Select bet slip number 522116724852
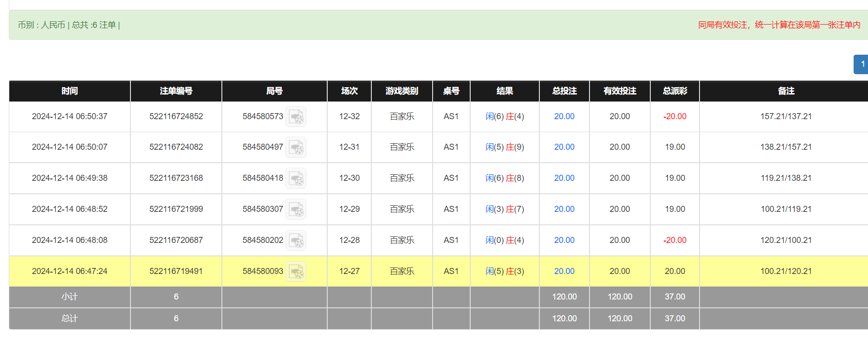 point(176,116)
